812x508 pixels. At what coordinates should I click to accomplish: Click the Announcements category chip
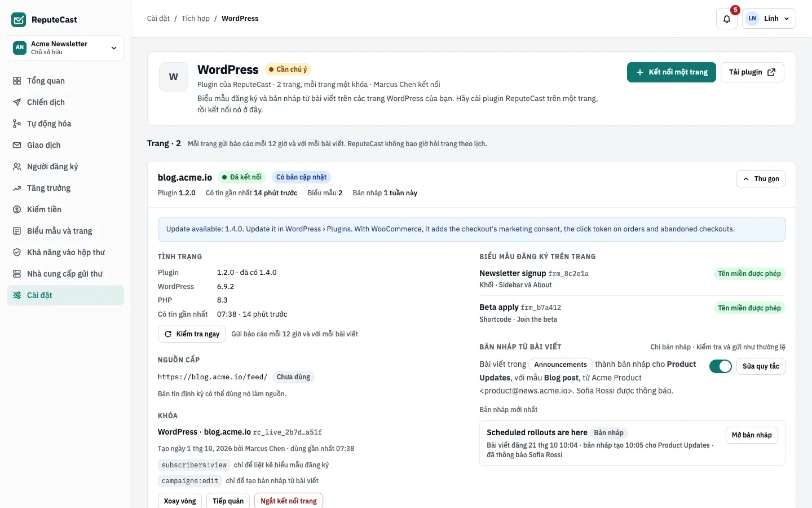(561, 365)
